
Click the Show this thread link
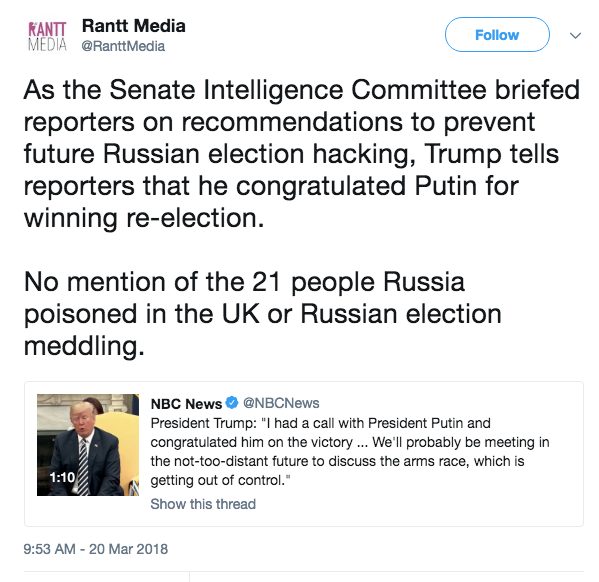(203, 504)
